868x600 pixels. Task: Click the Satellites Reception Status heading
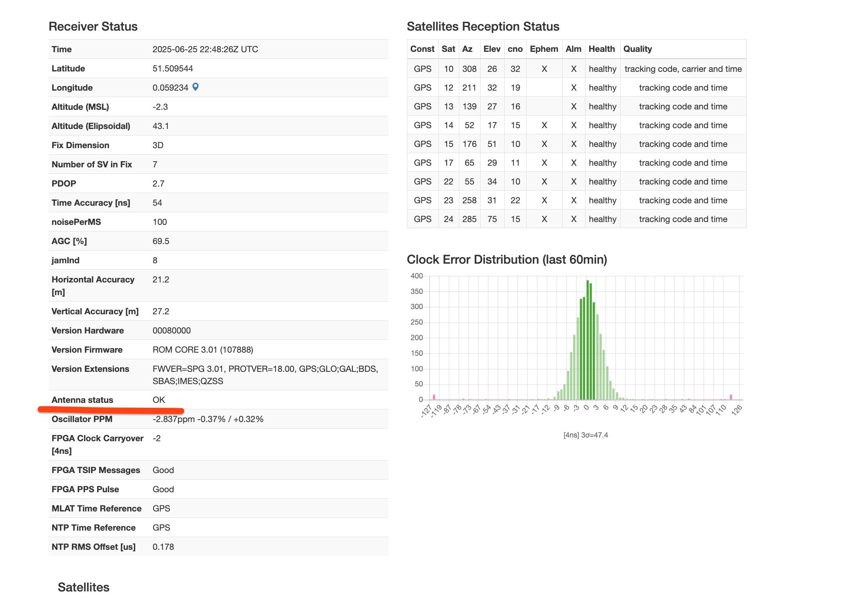(x=483, y=27)
